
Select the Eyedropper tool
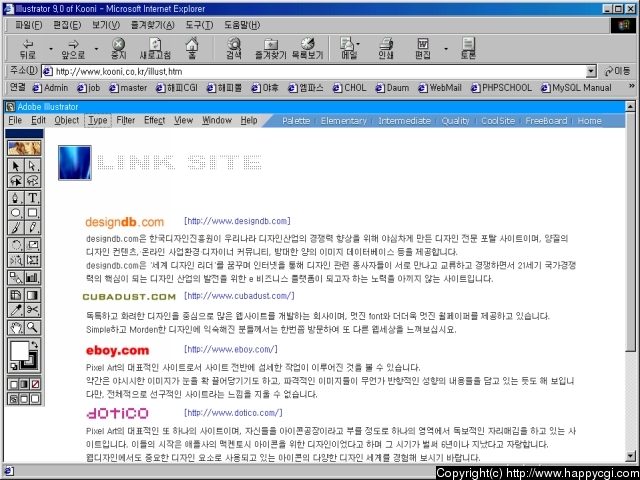pyautogui.click(x=16, y=310)
